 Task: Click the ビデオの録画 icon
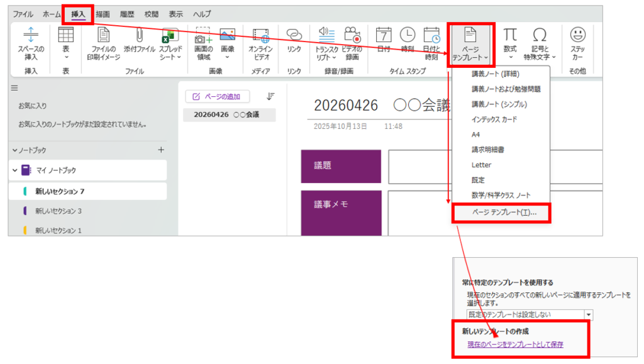352,36
